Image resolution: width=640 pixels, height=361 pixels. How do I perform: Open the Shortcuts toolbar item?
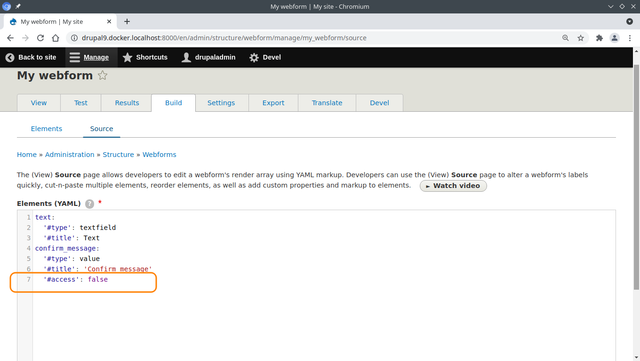click(145, 58)
